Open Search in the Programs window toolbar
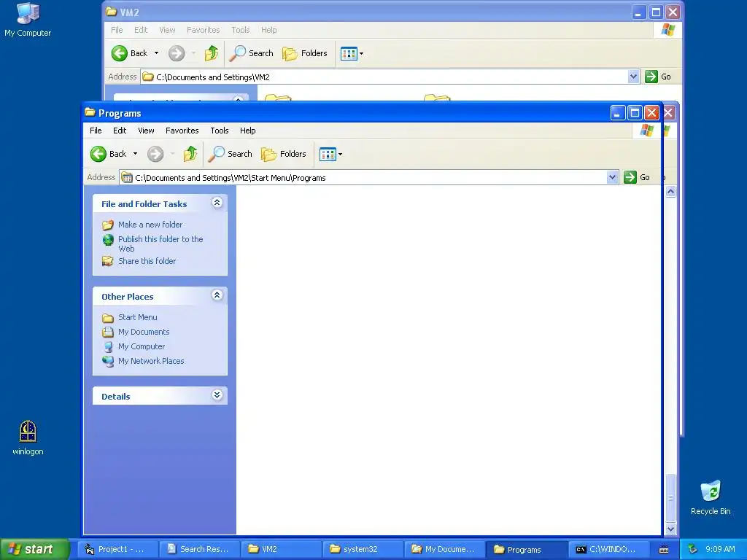The image size is (747, 560). 230,154
